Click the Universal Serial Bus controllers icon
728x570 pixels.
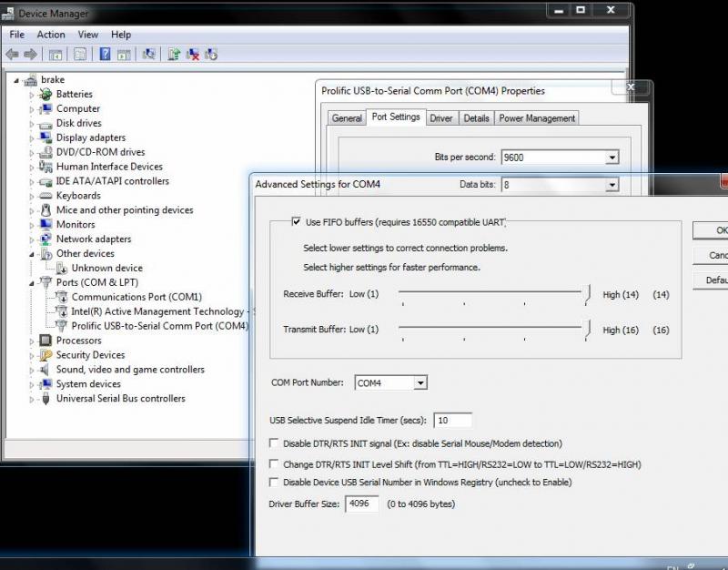(45, 399)
